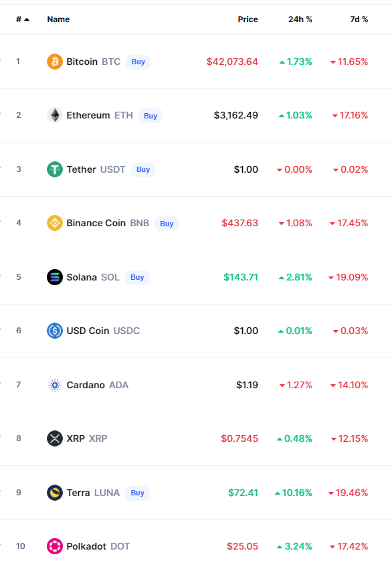This screenshot has height=571, width=392.
Task: Sort table by Name column header
Action: pyautogui.click(x=58, y=19)
